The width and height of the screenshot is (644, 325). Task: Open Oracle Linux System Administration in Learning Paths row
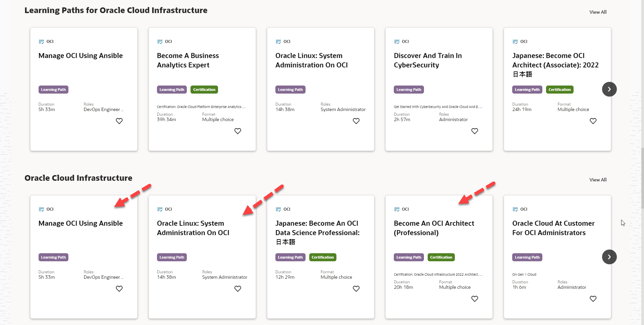[x=311, y=60]
